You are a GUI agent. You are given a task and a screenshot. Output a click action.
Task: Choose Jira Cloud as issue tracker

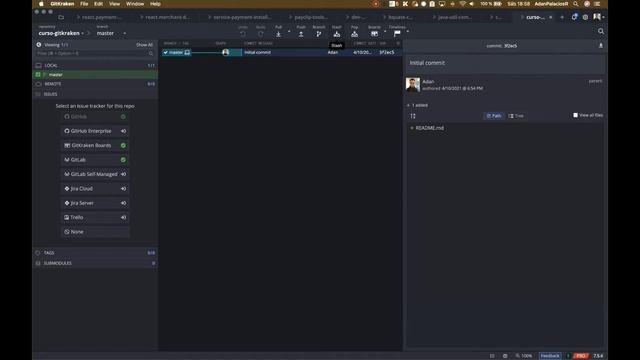pos(95,189)
